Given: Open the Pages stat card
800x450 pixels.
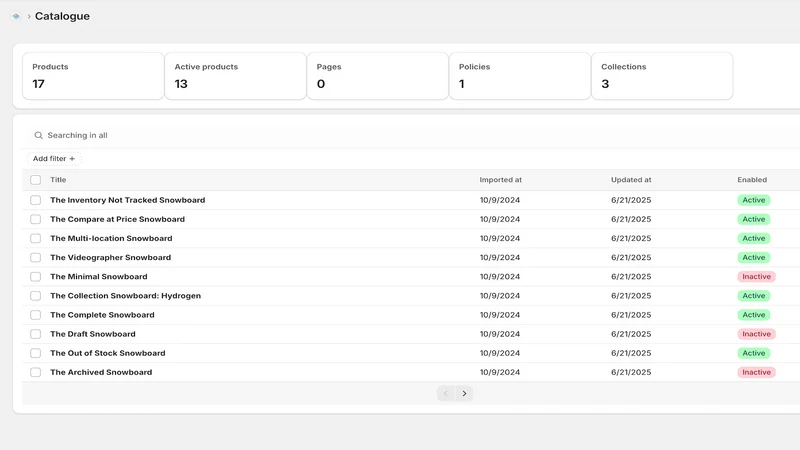Looking at the screenshot, I should [x=378, y=76].
